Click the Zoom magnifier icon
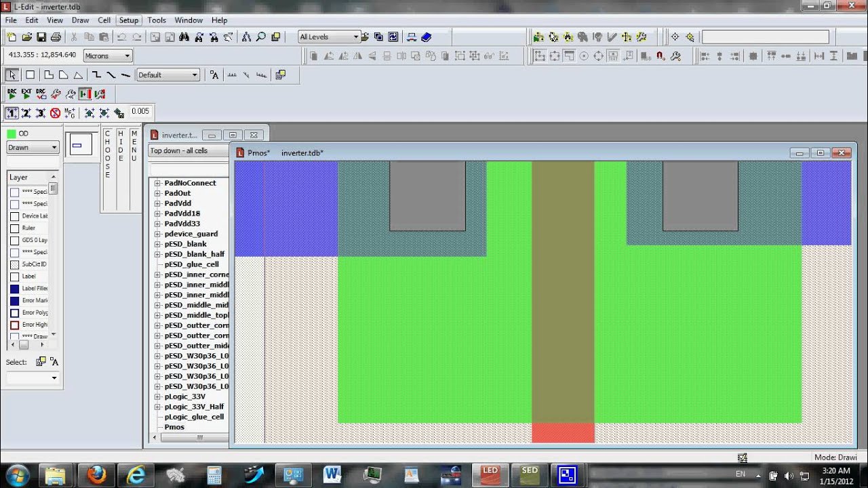The height and width of the screenshot is (488, 868). pyautogui.click(x=260, y=37)
